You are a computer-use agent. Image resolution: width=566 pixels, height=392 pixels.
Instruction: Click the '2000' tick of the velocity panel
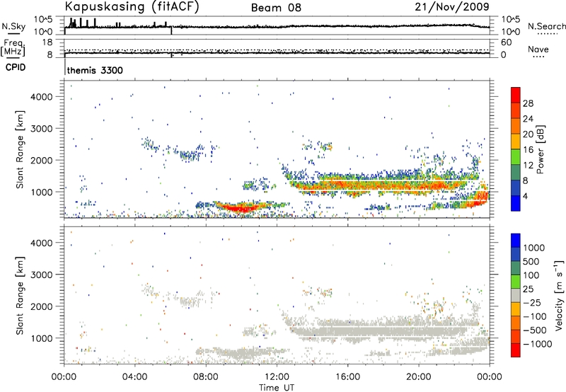point(42,306)
